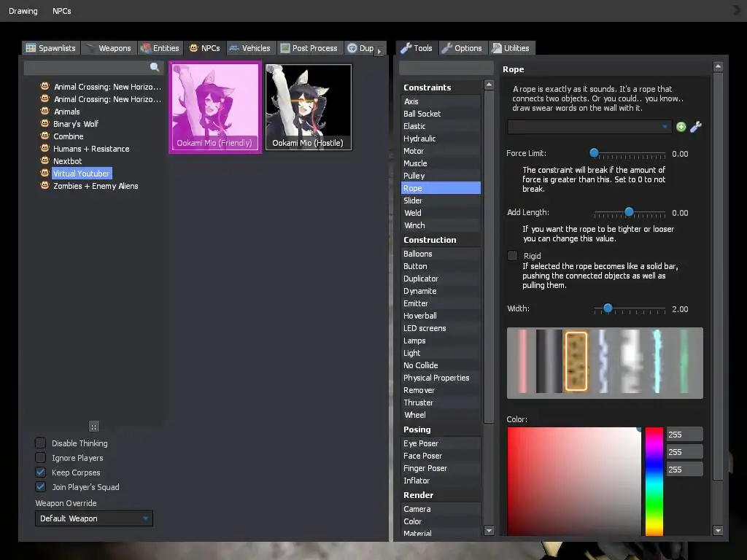Screen dimensions: 747x560
Task: Click the tool search input field
Action: (446, 68)
